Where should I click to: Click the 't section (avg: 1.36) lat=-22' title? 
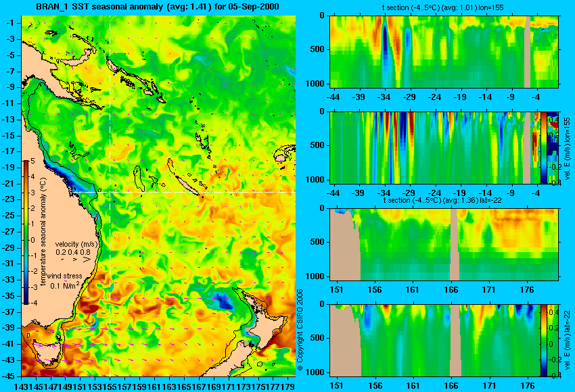(x=442, y=200)
